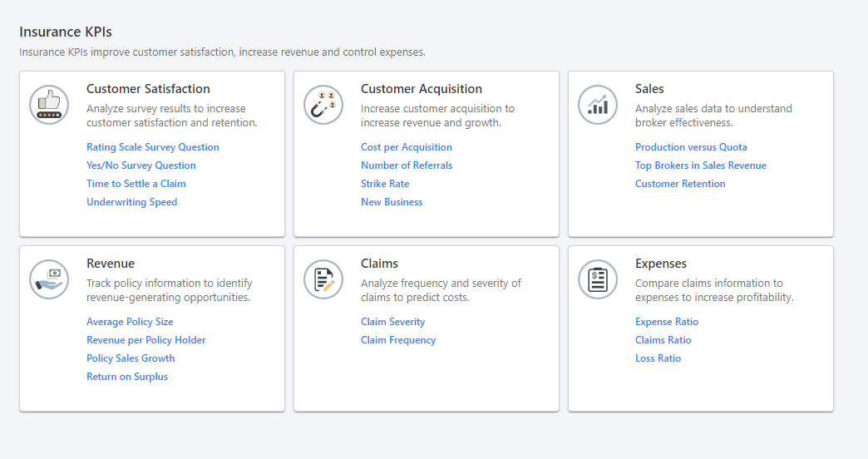The image size is (868, 459).
Task: Open the Expense Ratio link
Action: (x=667, y=322)
